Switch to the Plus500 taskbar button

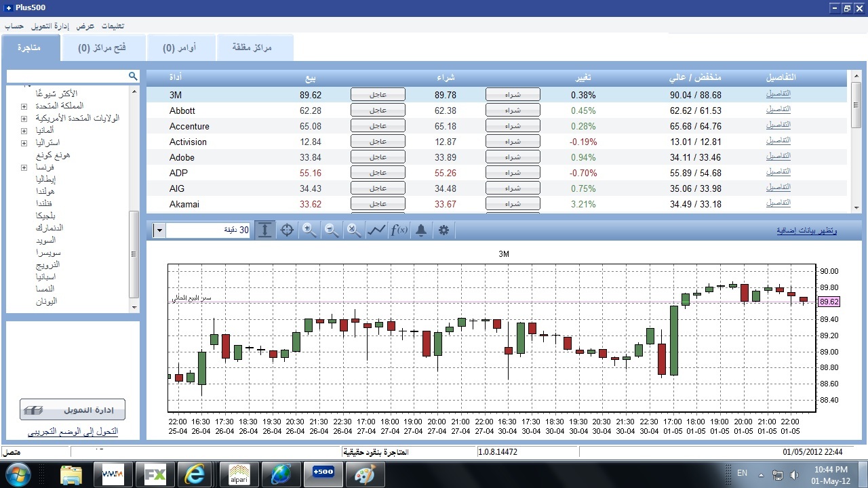[323, 474]
